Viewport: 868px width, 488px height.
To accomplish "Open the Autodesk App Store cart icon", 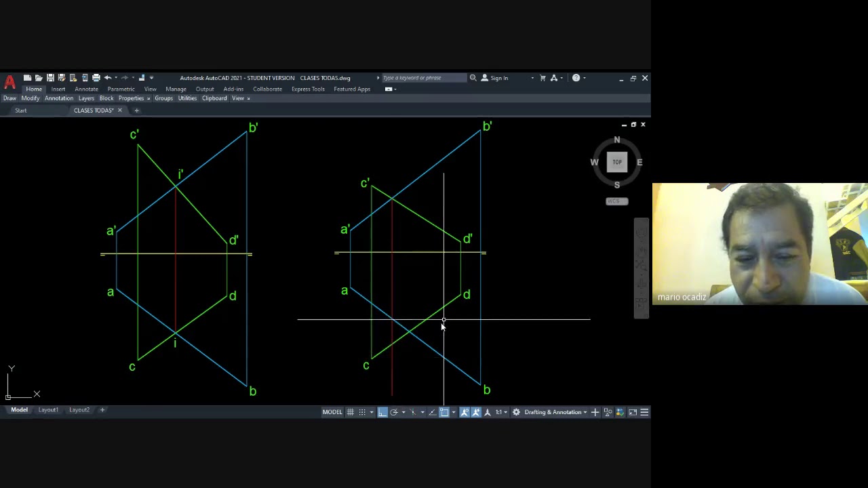I will (x=542, y=78).
